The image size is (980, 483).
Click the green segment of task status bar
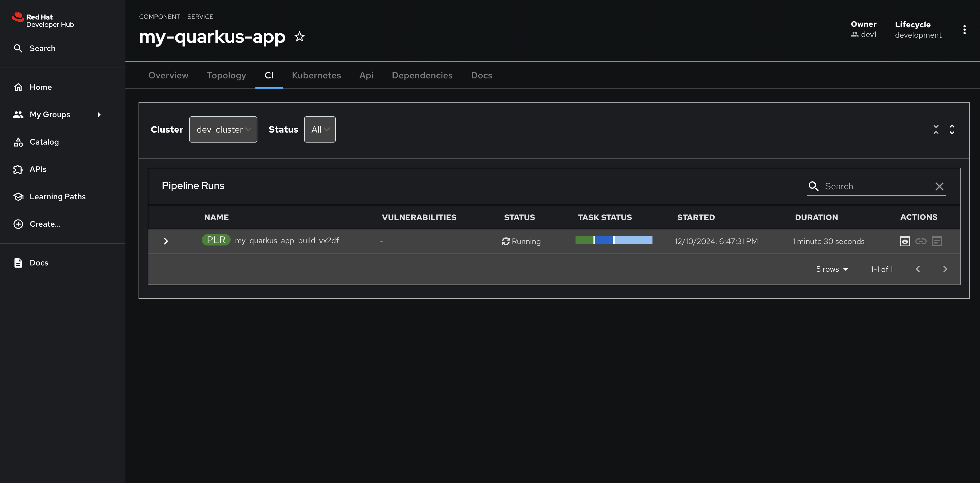point(584,240)
